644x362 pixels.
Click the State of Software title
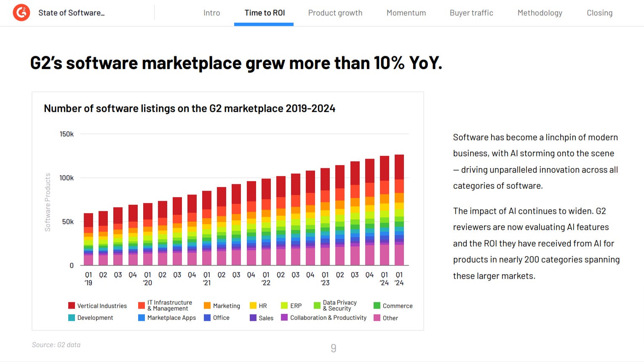coord(71,13)
